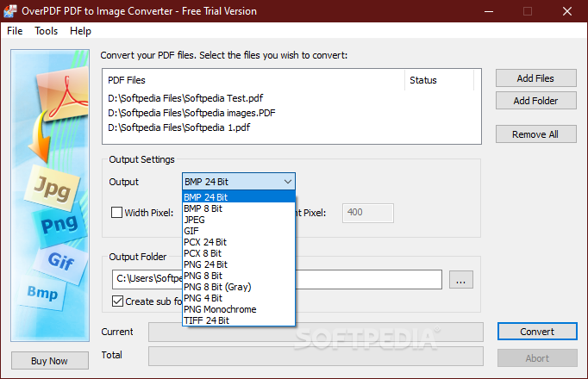Click the Total progress bar

click(x=316, y=356)
